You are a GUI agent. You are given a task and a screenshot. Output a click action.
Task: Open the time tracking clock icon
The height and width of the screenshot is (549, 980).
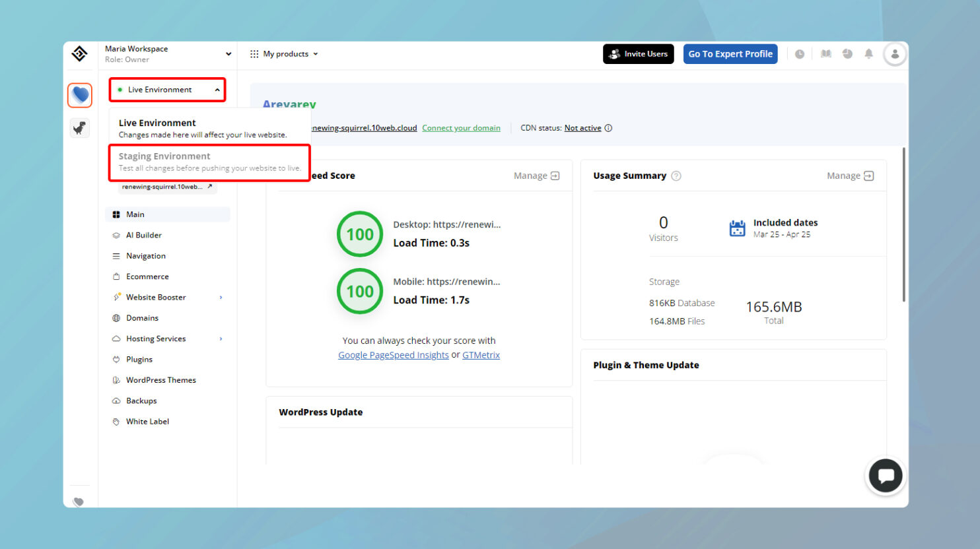coord(800,53)
